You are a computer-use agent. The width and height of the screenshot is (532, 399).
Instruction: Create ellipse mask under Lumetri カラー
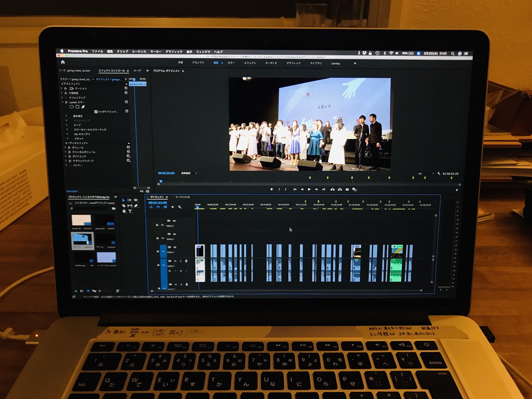71,107
